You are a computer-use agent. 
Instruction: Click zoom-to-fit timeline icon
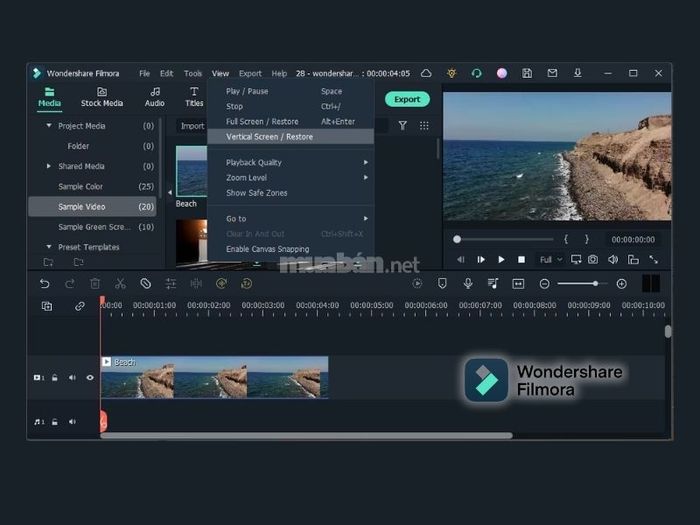pos(518,283)
